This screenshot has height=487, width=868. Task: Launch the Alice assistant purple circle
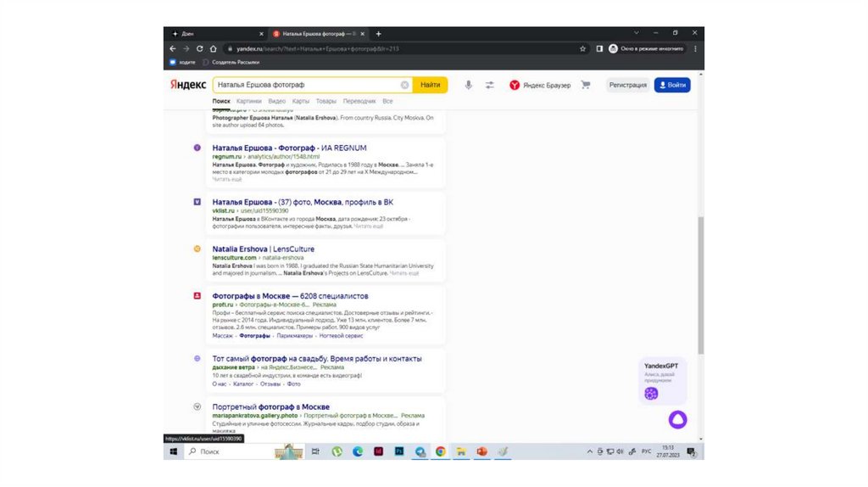(x=677, y=420)
